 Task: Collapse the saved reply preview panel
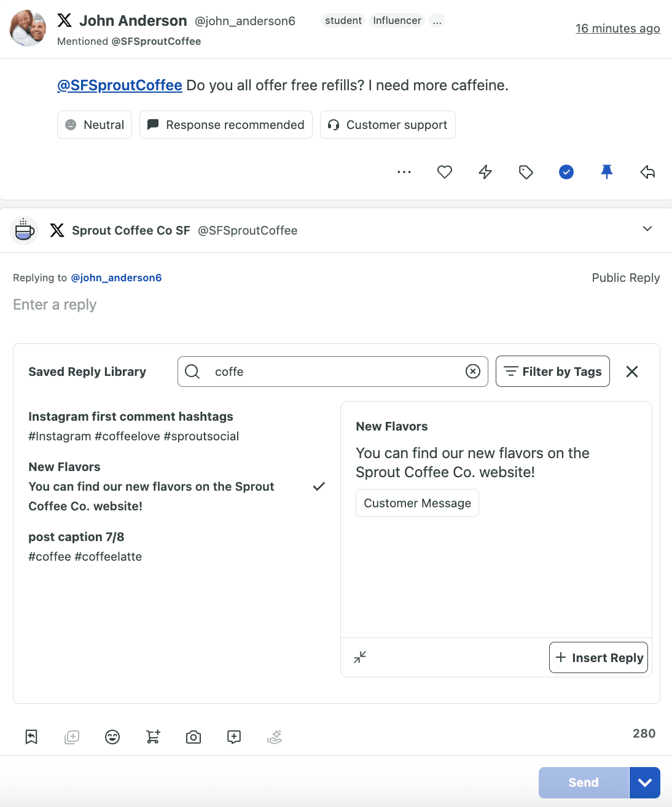tap(360, 657)
